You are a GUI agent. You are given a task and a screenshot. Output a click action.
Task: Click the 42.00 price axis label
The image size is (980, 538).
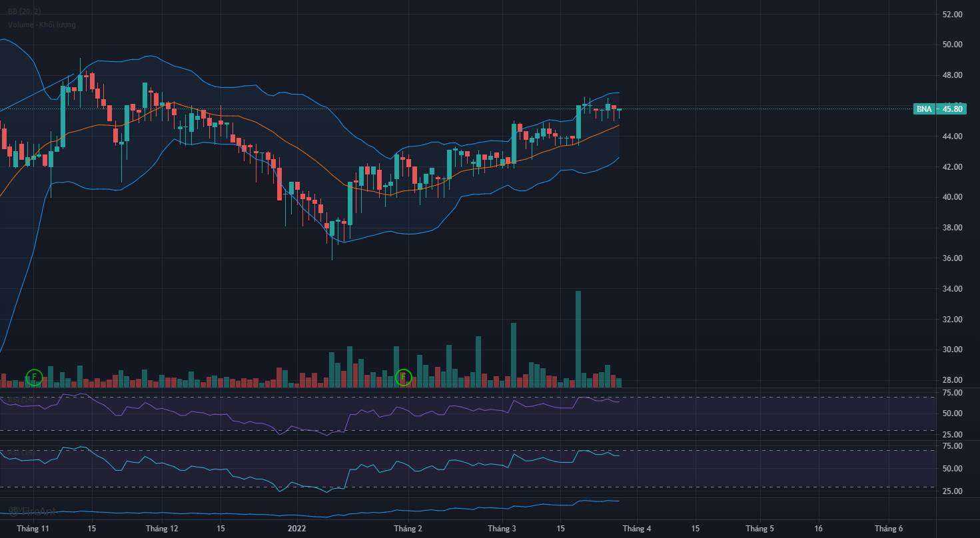[x=953, y=167]
